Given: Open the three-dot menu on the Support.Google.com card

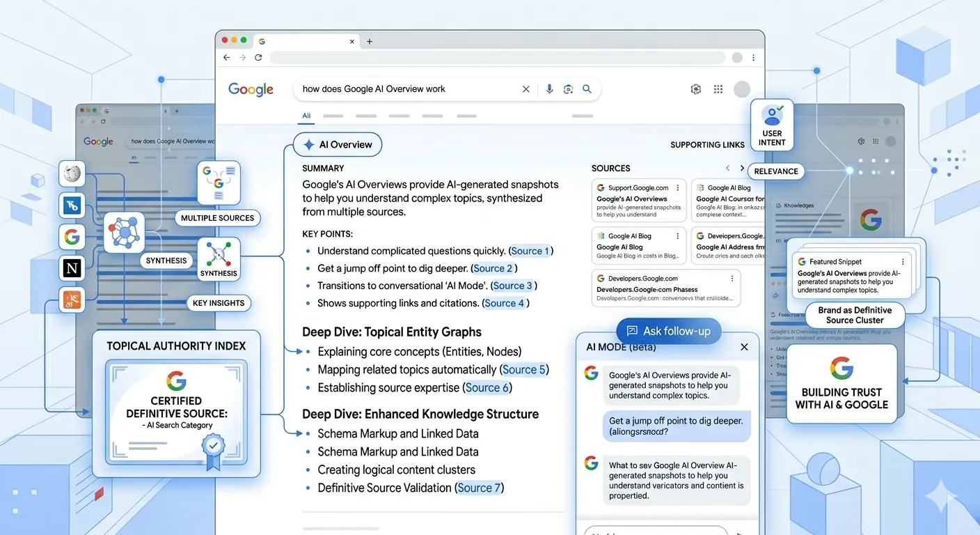Looking at the screenshot, I should coord(678,188).
